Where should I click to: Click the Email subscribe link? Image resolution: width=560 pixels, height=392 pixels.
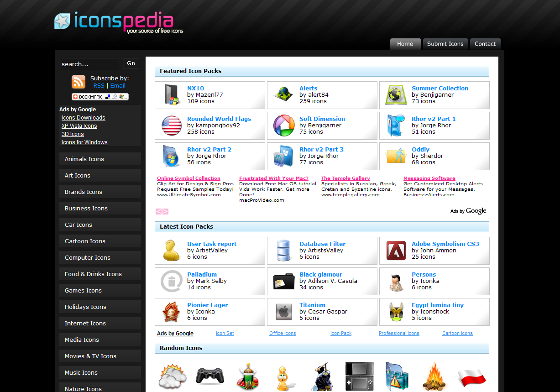click(x=118, y=86)
